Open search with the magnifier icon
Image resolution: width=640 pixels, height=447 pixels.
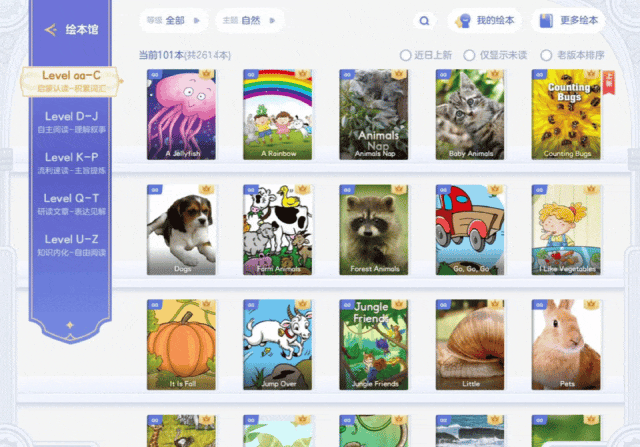[x=424, y=20]
